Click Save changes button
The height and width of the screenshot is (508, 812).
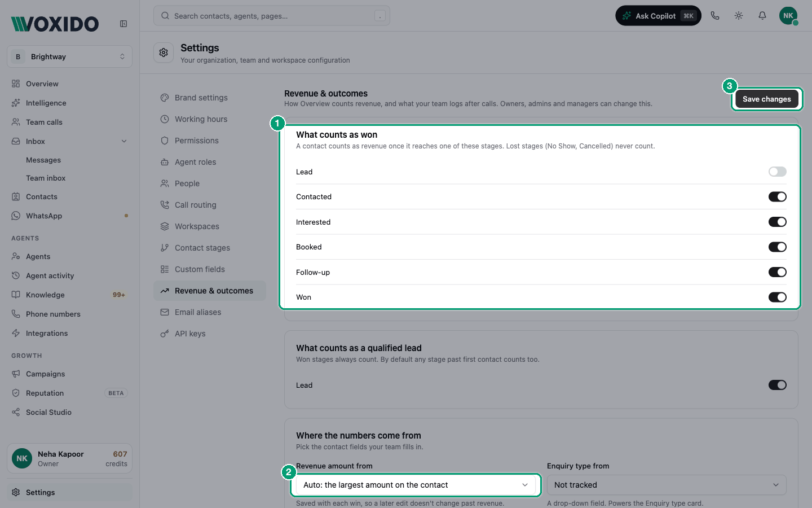[767, 99]
